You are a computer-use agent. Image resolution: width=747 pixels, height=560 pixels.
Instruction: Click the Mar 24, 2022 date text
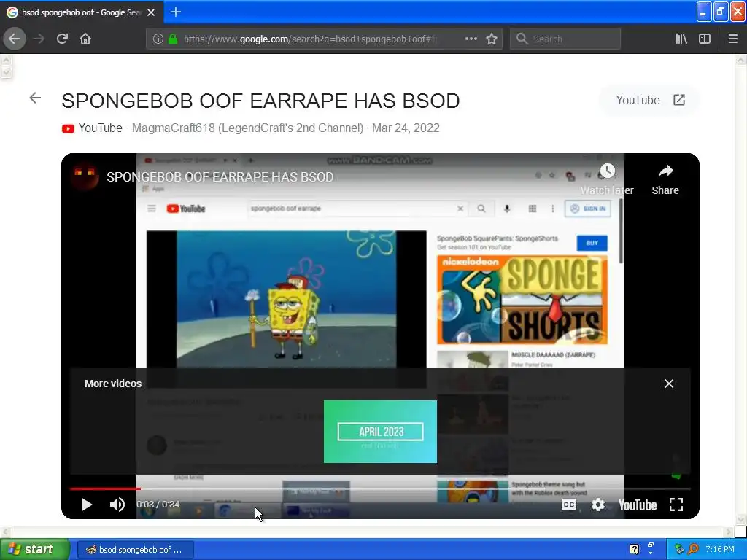click(406, 128)
